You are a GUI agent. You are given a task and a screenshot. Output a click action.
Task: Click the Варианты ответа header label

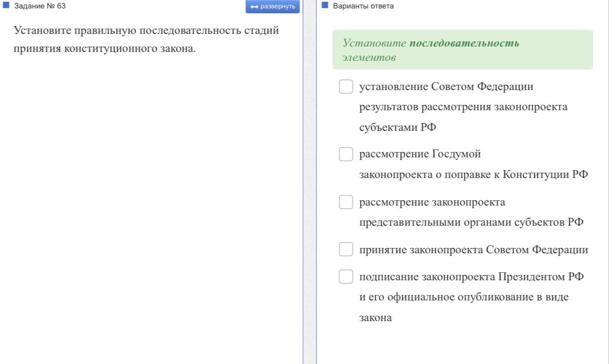point(363,6)
